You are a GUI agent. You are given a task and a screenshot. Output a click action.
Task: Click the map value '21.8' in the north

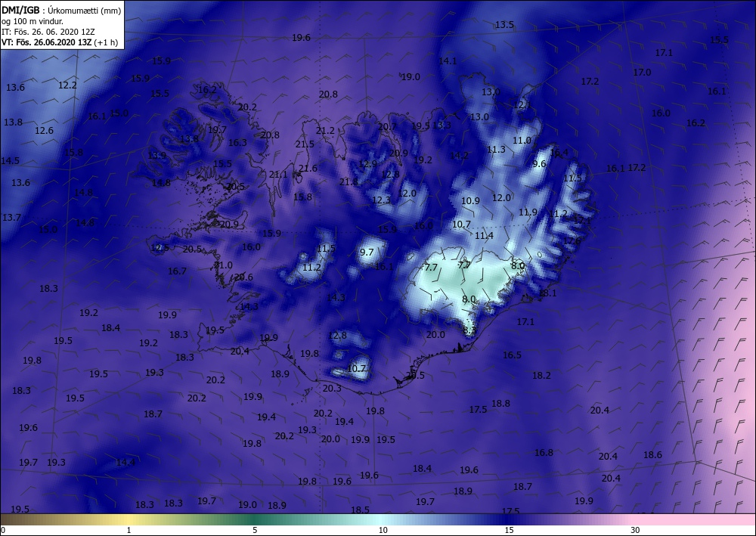pos(349,181)
